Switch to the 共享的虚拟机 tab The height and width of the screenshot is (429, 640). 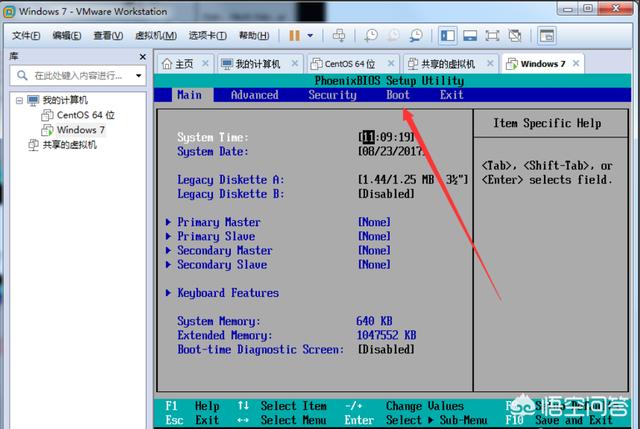click(448, 64)
